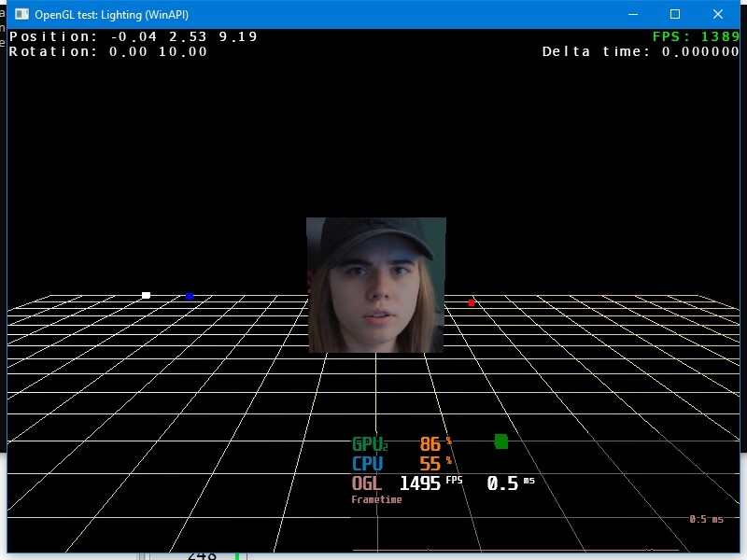Viewport: 747px width, 560px height.
Task: Click the textured face quad in the scene
Action: [x=376, y=285]
